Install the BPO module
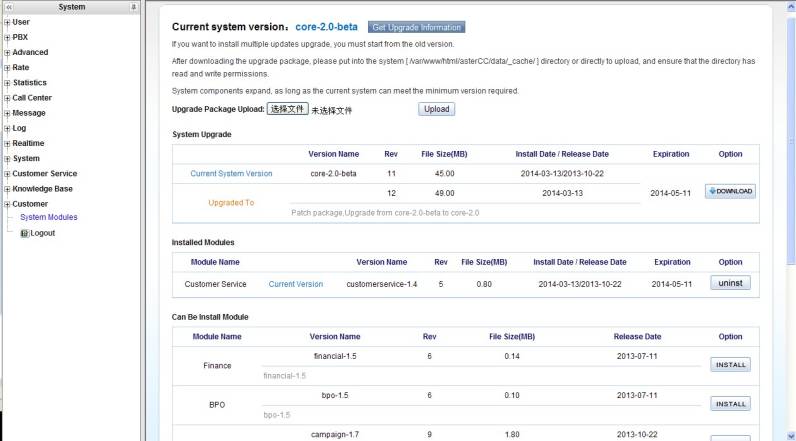The image size is (796, 441). [x=730, y=404]
